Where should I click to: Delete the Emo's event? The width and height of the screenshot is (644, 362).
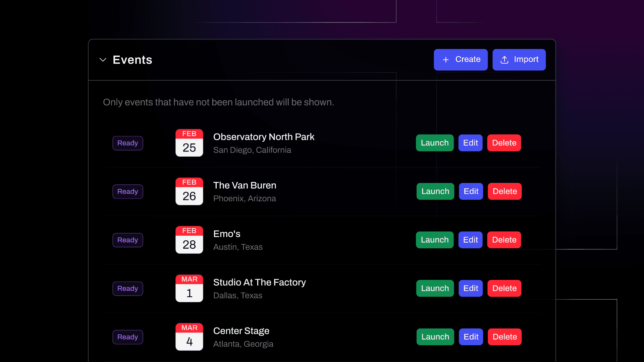point(504,240)
